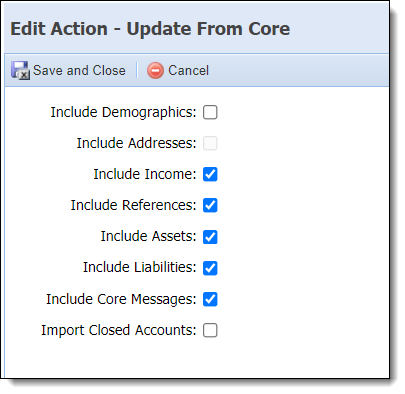The width and height of the screenshot is (405, 394).
Task: Uncheck the Include Income checkbox
Action: coord(210,174)
